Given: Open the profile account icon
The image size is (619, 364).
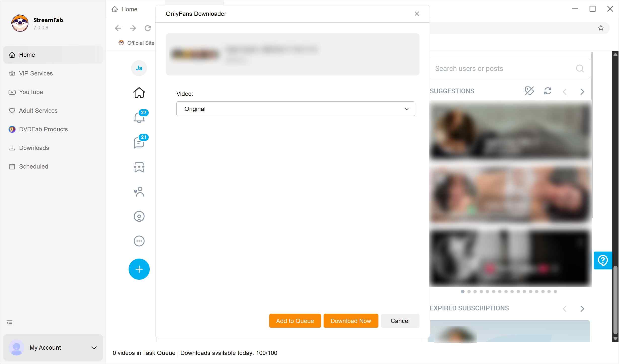Looking at the screenshot, I should pos(139,216).
